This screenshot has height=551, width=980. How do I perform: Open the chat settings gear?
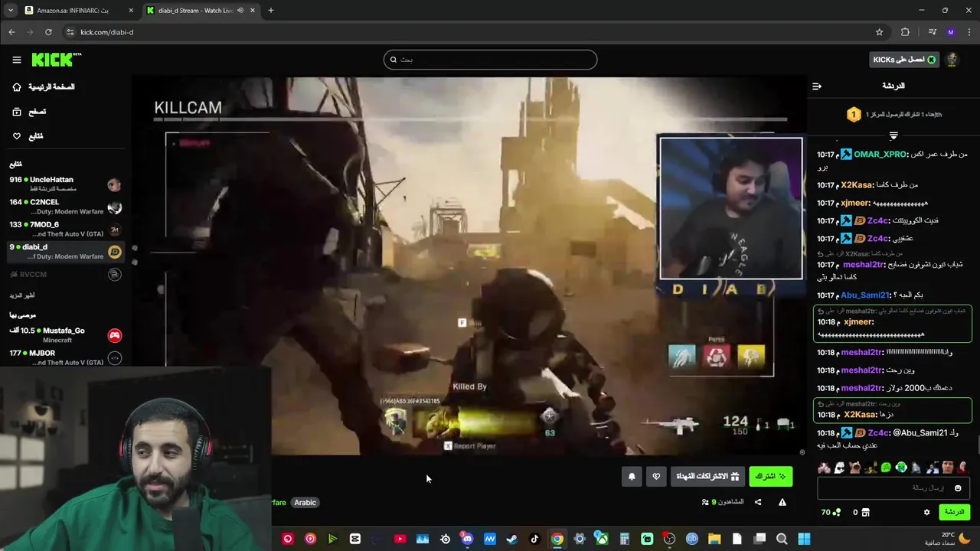click(926, 513)
